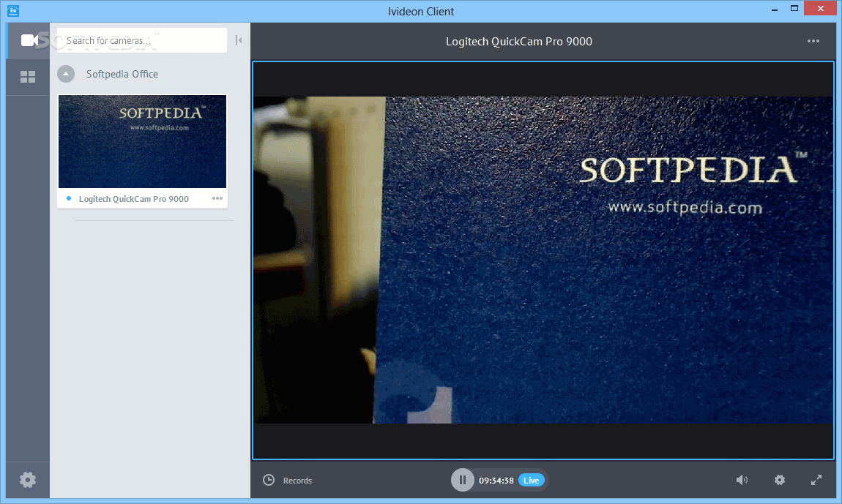842x504 pixels.
Task: Click the Records clock icon
Action: click(269, 480)
